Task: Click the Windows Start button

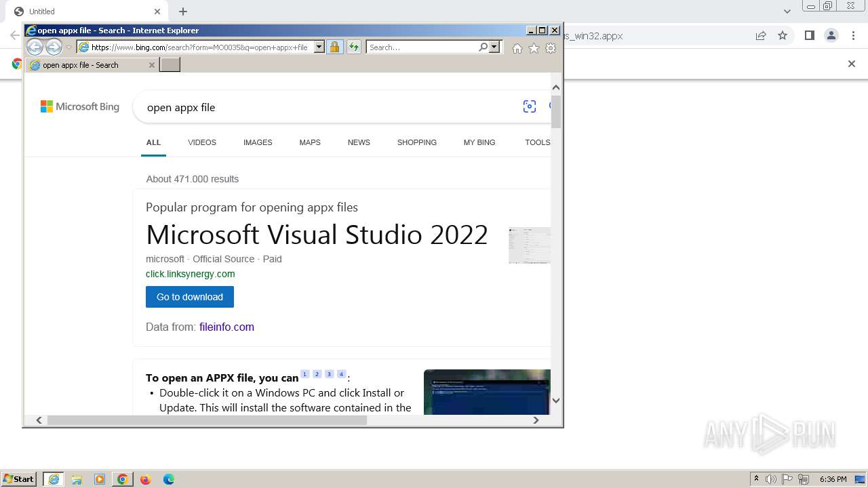Action: point(19,479)
